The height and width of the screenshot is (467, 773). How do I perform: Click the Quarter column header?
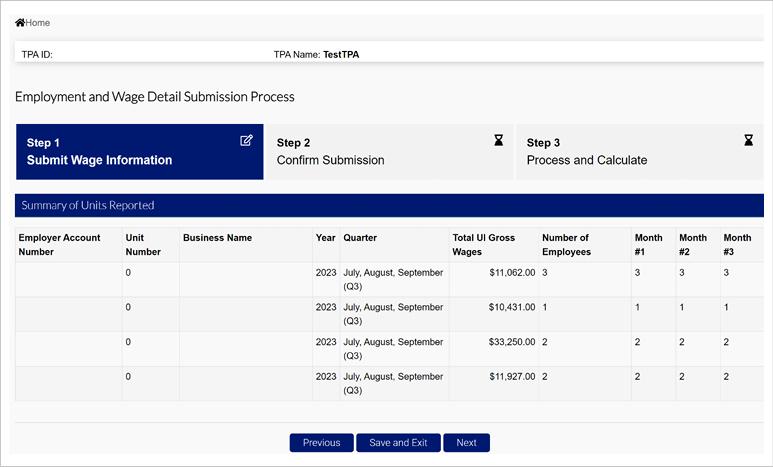[x=360, y=238]
